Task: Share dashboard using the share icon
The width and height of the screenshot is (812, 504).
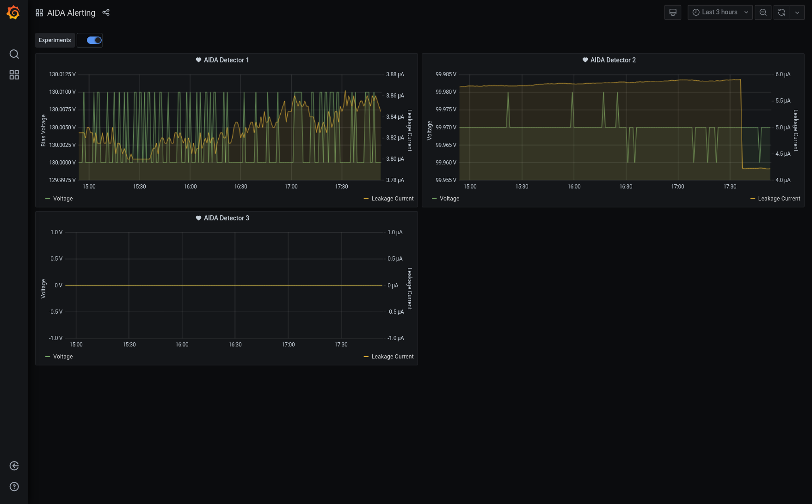Action: [x=106, y=12]
